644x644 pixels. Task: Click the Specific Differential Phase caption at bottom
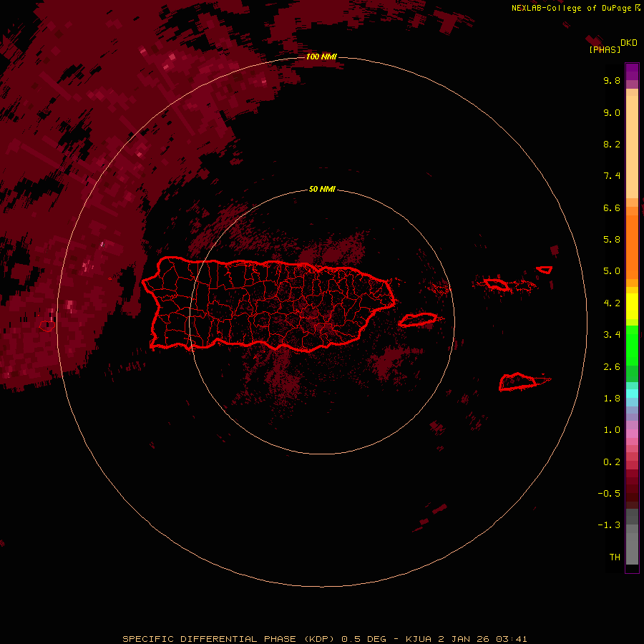coord(324,639)
